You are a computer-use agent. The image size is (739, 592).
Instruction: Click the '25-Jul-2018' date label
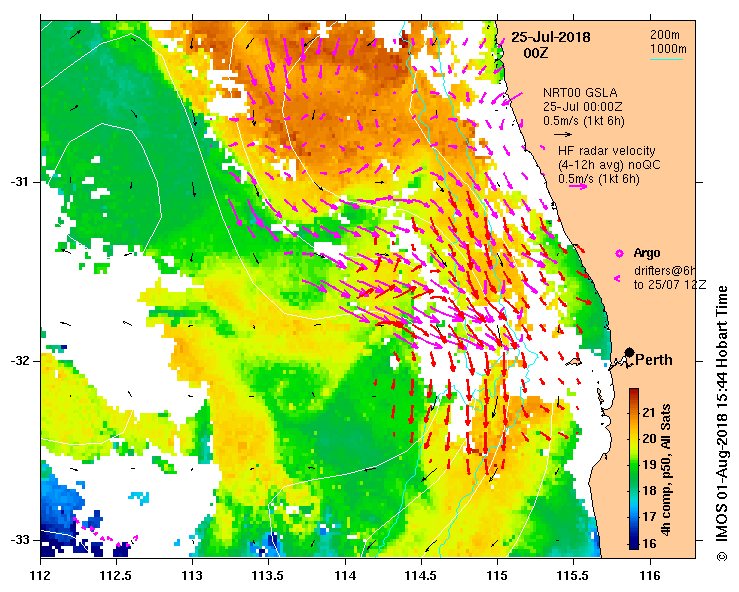pyautogui.click(x=550, y=37)
